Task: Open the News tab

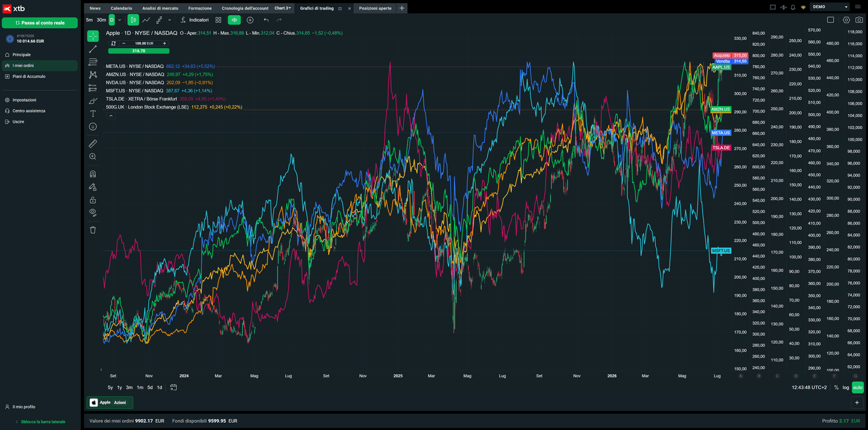Action: (x=95, y=8)
